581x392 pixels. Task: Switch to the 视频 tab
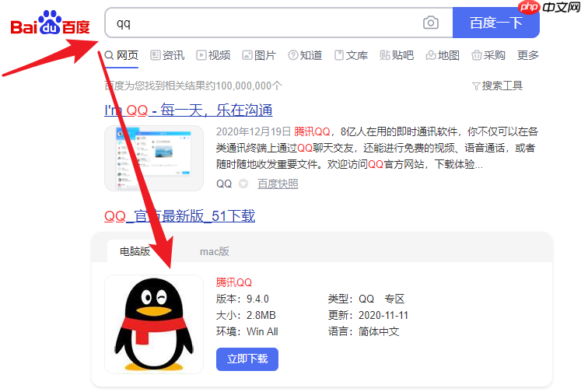click(x=213, y=55)
